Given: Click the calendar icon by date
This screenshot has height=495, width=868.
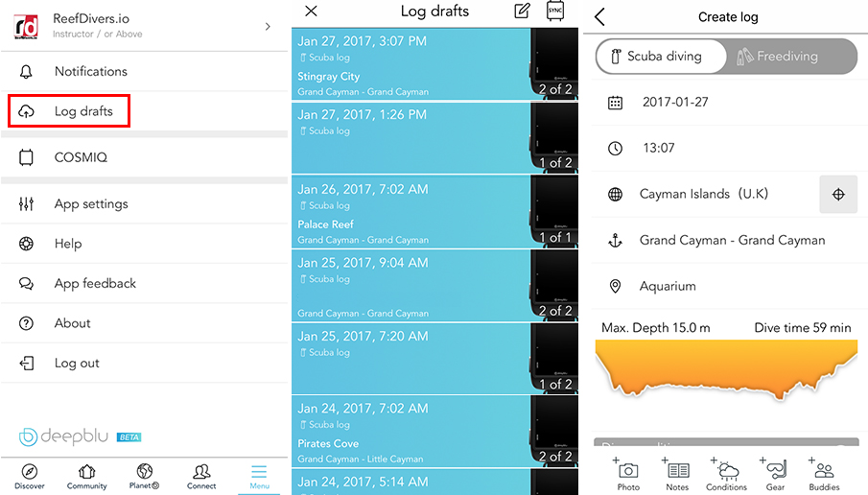Looking at the screenshot, I should [615, 103].
